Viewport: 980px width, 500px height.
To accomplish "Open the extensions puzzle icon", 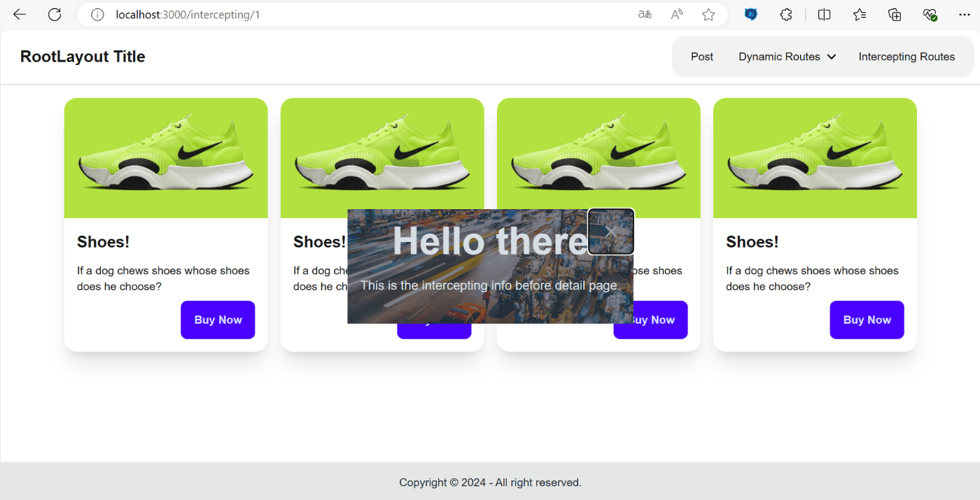I will click(786, 15).
